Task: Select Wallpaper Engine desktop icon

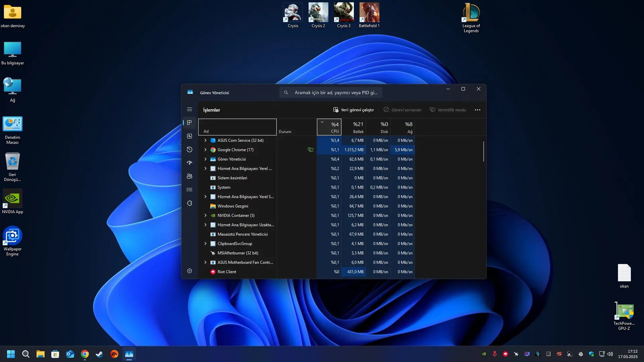Action: [x=12, y=241]
